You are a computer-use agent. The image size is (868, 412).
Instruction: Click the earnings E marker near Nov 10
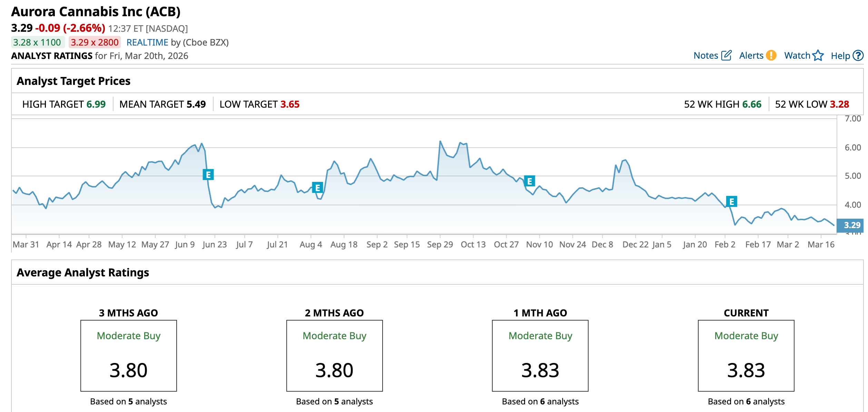pyautogui.click(x=530, y=181)
